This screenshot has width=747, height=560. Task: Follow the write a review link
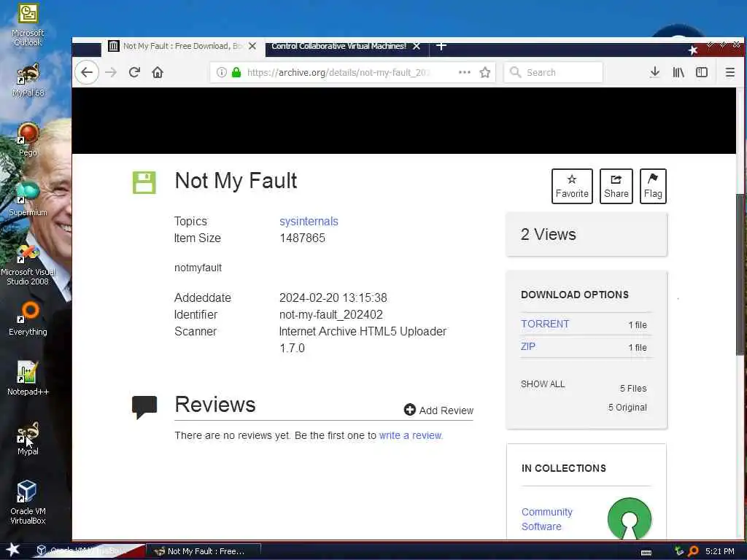411,435
